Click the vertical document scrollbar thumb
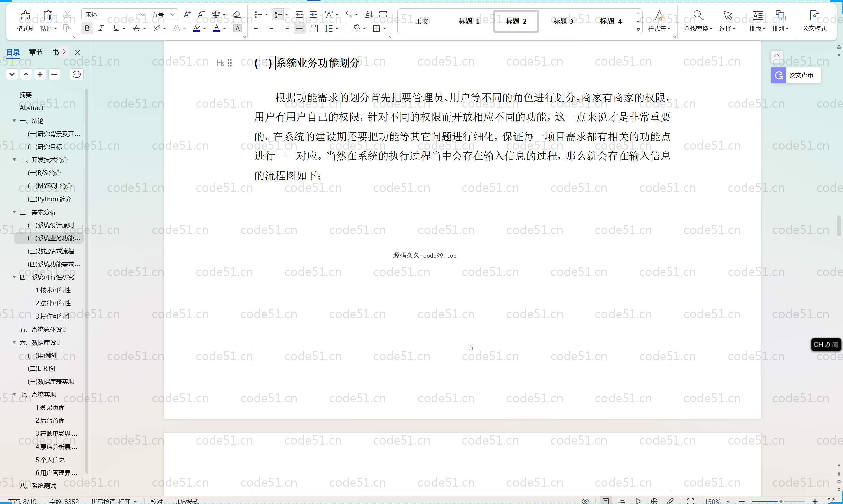The image size is (843, 504). pyautogui.click(x=839, y=226)
